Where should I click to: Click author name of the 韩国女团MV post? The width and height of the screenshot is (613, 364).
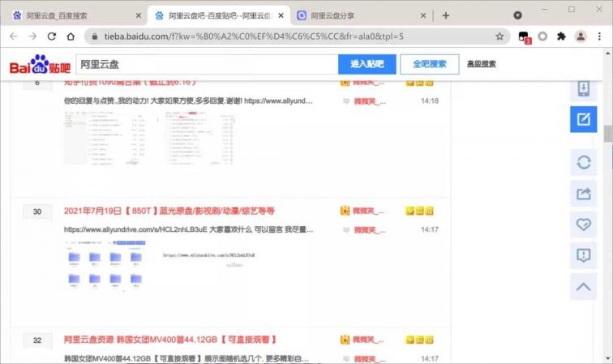(368, 340)
